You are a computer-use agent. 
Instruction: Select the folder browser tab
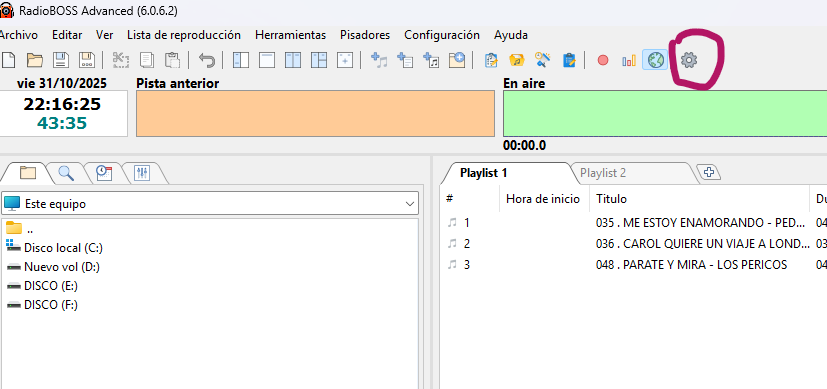coord(27,173)
